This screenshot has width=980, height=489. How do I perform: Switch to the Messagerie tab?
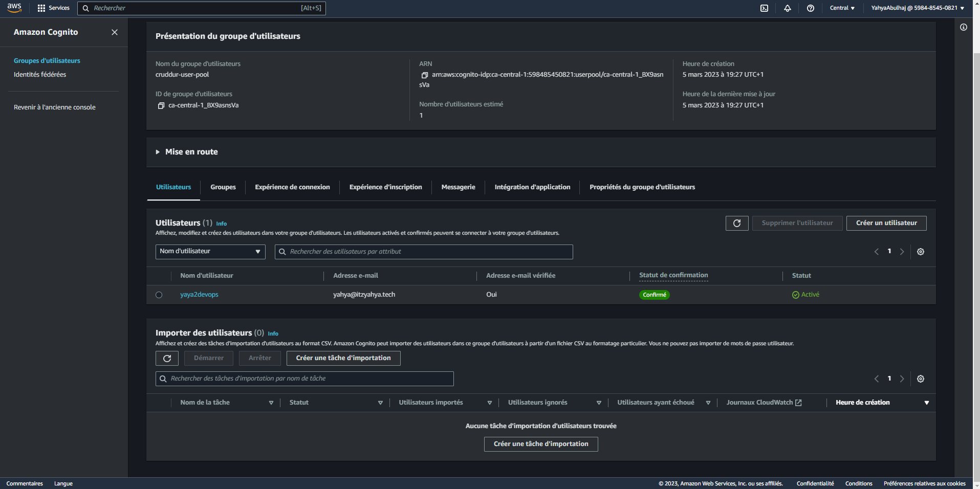[459, 187]
